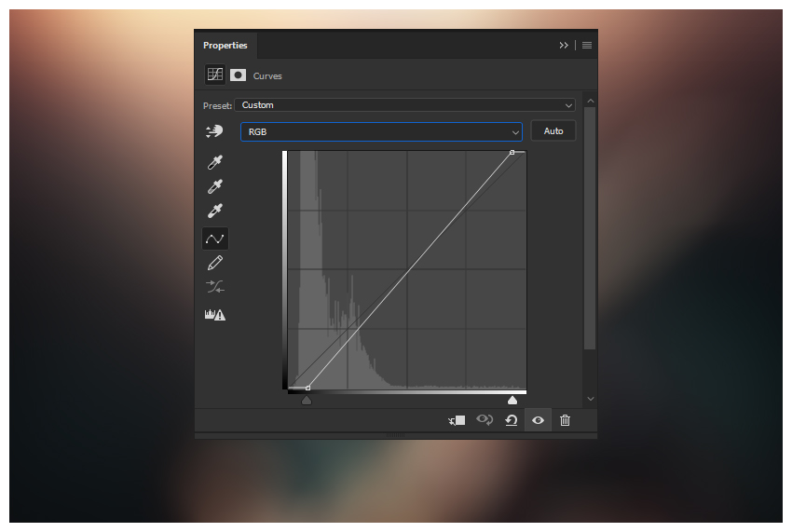The width and height of the screenshot is (792, 532).
Task: Open the Preset dropdown showing Custom
Action: click(404, 105)
